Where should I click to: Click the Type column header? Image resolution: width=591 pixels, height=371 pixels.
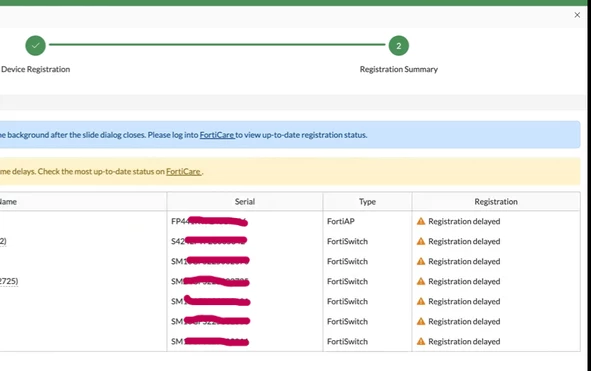(367, 202)
